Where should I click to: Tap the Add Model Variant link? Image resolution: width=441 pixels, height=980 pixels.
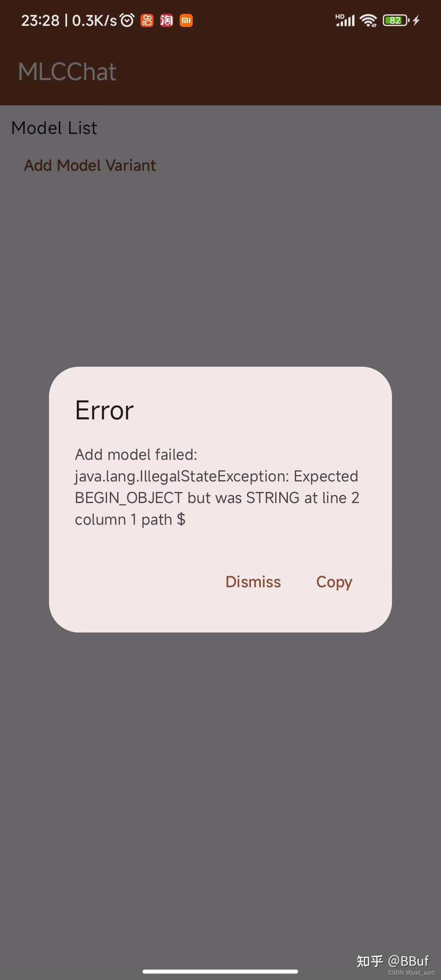pyautogui.click(x=90, y=165)
